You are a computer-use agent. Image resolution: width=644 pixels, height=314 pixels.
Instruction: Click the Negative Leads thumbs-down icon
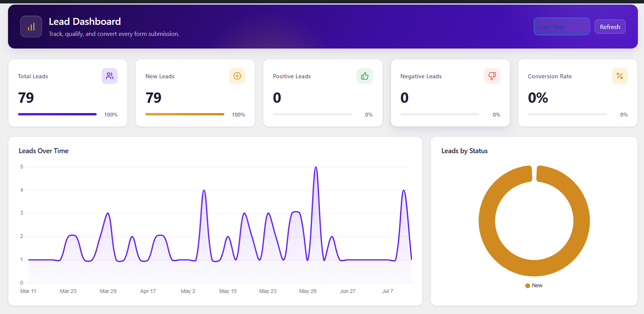click(492, 76)
